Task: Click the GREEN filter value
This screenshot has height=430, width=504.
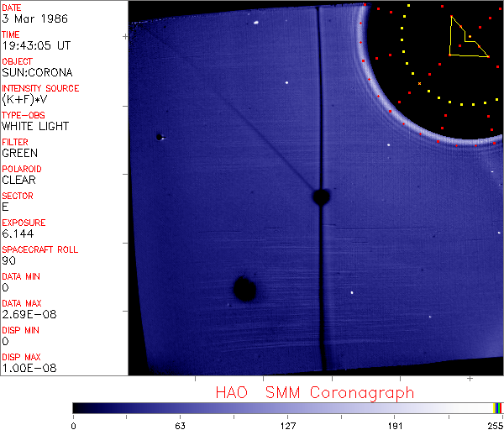Action: click(x=19, y=153)
